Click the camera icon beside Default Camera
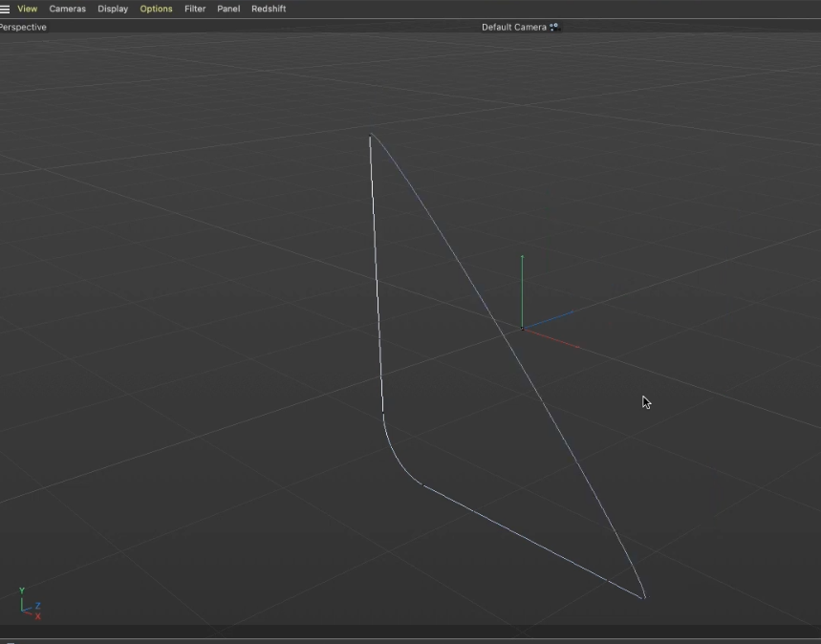Viewport: 821px width, 644px height. (554, 27)
